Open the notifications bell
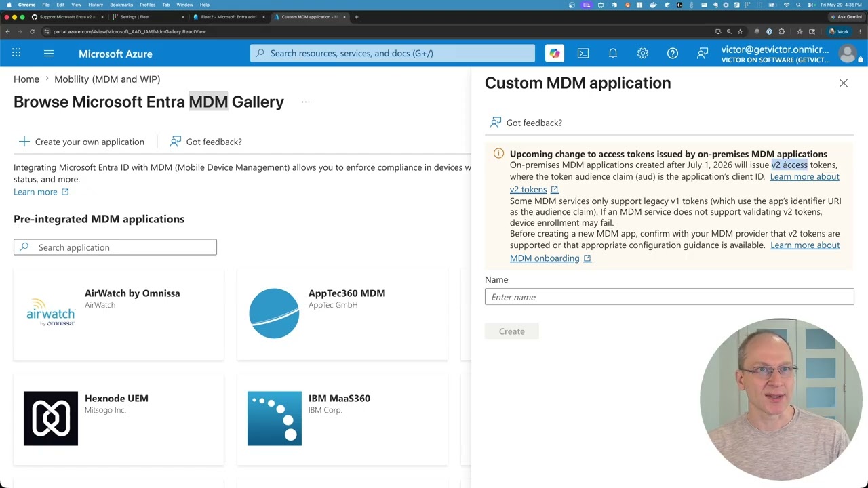 tap(613, 53)
